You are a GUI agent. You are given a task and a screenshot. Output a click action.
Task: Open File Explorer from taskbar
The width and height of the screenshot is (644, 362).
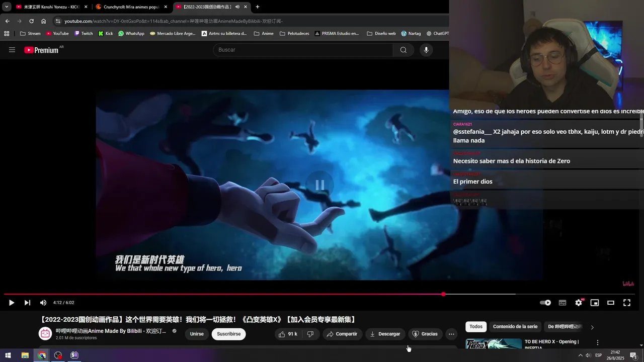coord(25,355)
